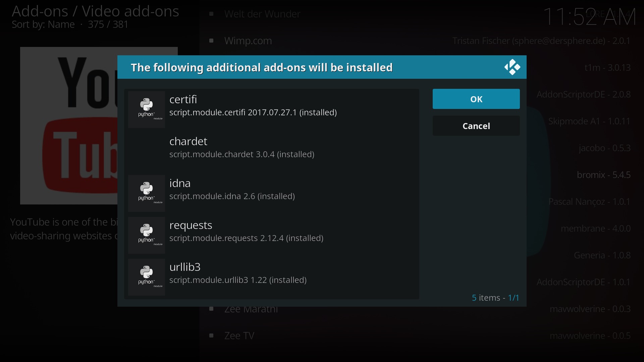Select the chardet module entry
The height and width of the screenshot is (362, 644).
pyautogui.click(x=241, y=148)
